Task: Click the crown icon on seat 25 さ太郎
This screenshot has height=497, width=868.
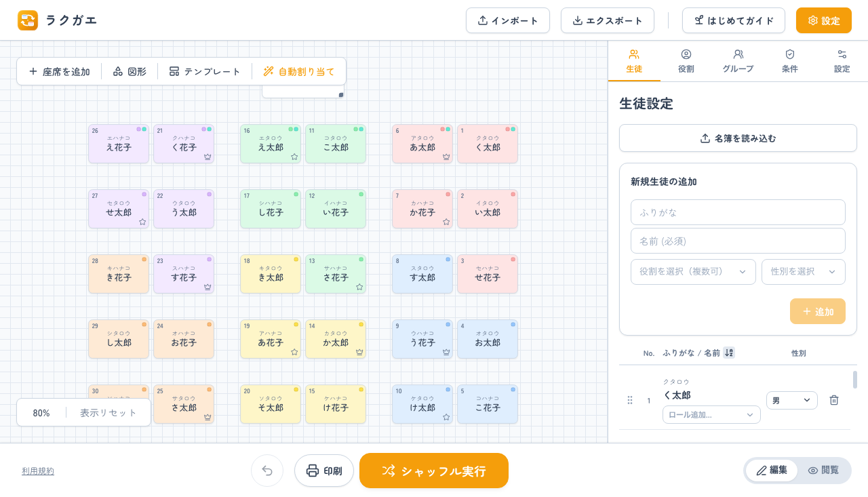Action: point(208,417)
